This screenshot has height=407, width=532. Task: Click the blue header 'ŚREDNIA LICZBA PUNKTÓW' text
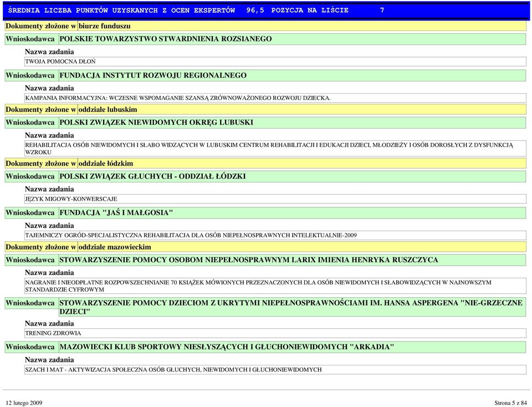(x=58, y=10)
